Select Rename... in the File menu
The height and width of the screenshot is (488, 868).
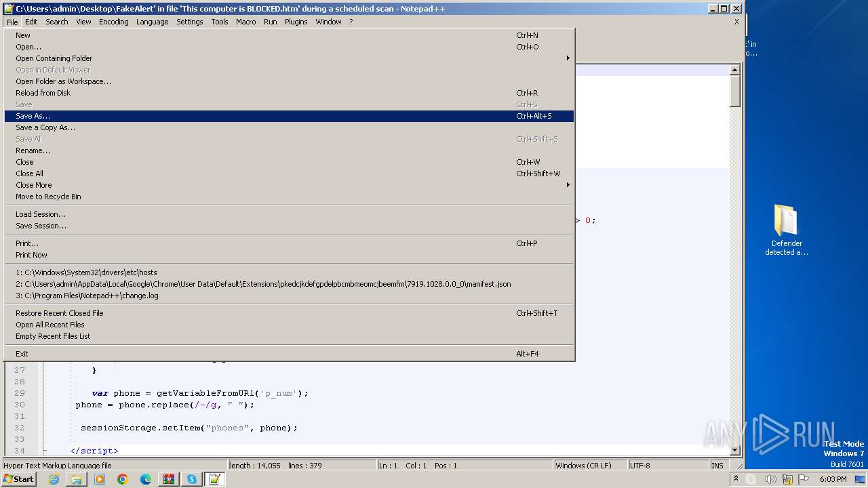[x=290, y=150]
